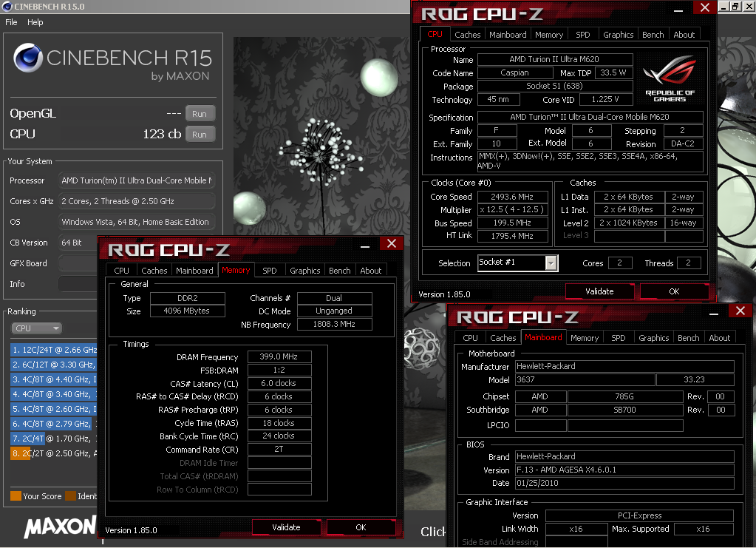Select ranking entry 12C/24T @ 2.66 GHz

tap(54, 350)
